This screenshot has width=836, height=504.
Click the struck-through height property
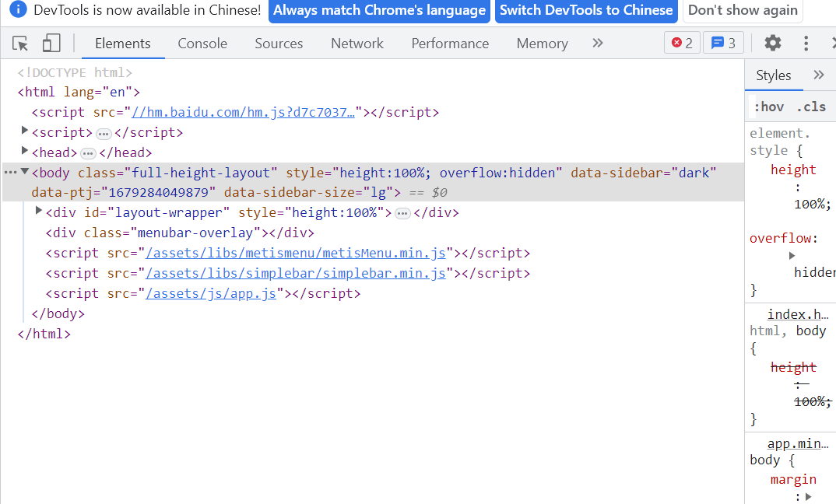tap(793, 367)
